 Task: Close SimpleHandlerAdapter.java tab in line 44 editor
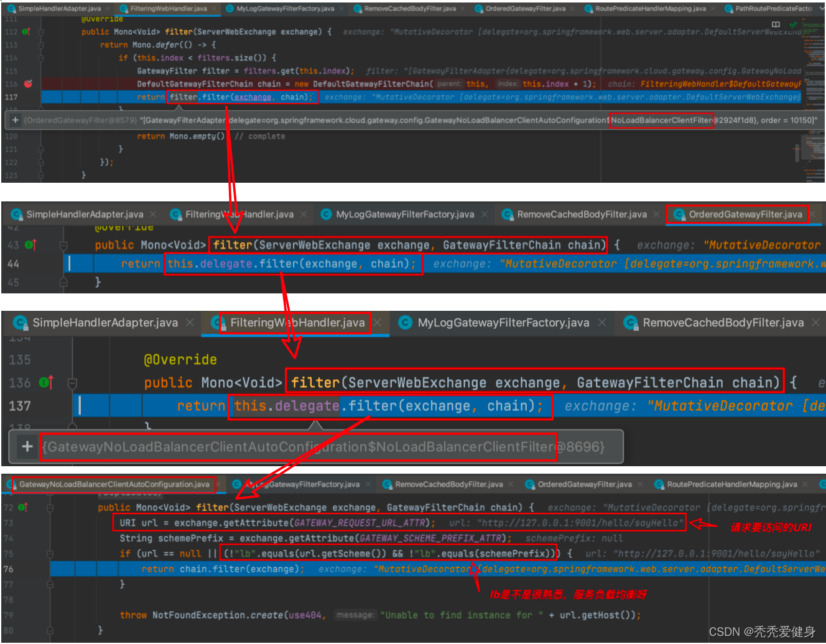pos(153,214)
